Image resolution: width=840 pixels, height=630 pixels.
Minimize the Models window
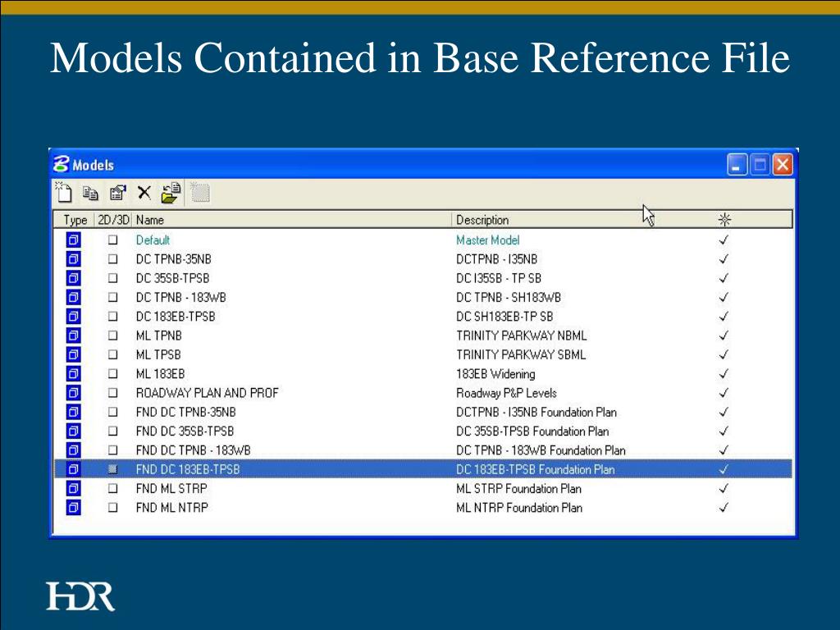pos(737,164)
